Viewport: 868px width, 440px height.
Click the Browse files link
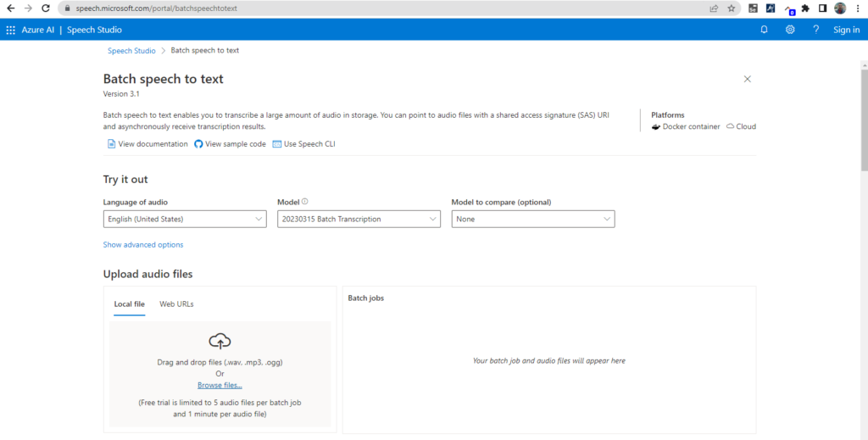[x=220, y=385]
